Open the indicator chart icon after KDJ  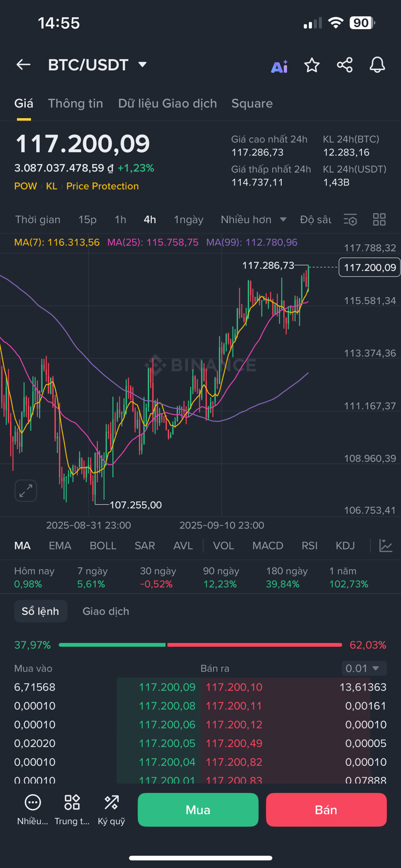(386, 545)
